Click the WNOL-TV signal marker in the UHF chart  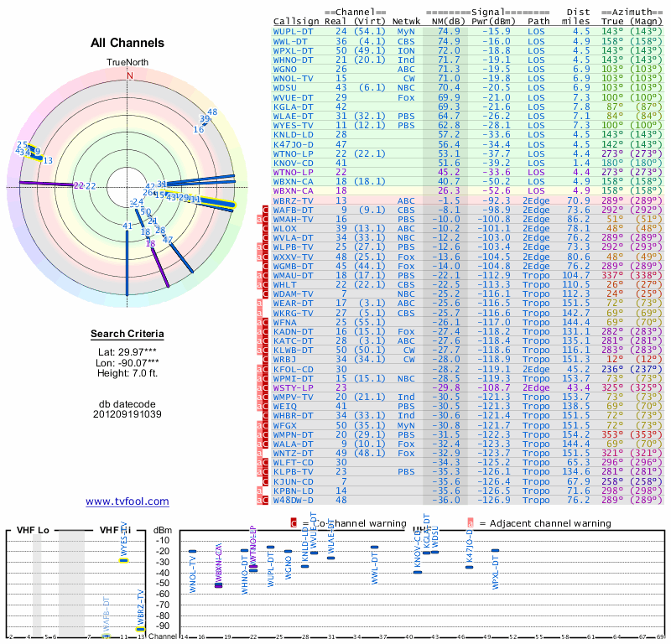[x=193, y=552]
